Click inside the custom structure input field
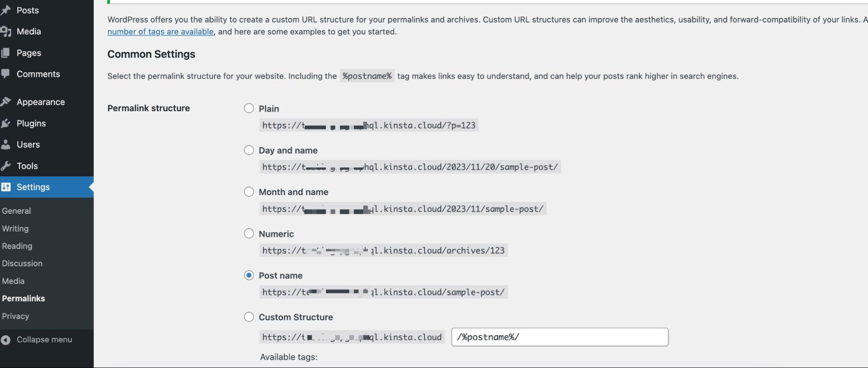 (x=560, y=337)
